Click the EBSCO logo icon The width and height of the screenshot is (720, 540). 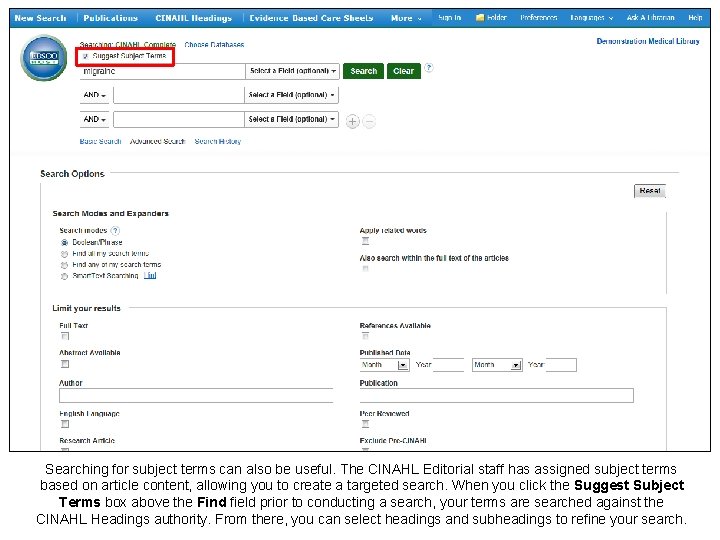(x=44, y=58)
